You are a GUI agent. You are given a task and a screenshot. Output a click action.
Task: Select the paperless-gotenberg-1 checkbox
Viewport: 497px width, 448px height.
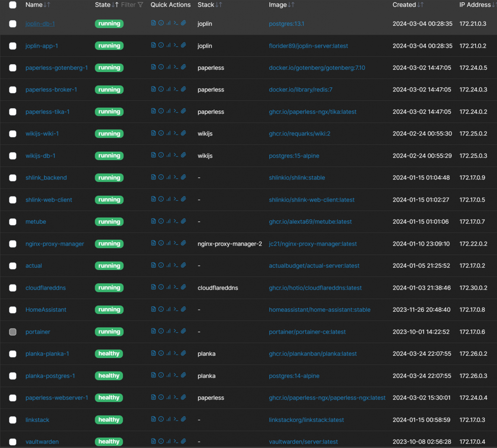[13, 68]
